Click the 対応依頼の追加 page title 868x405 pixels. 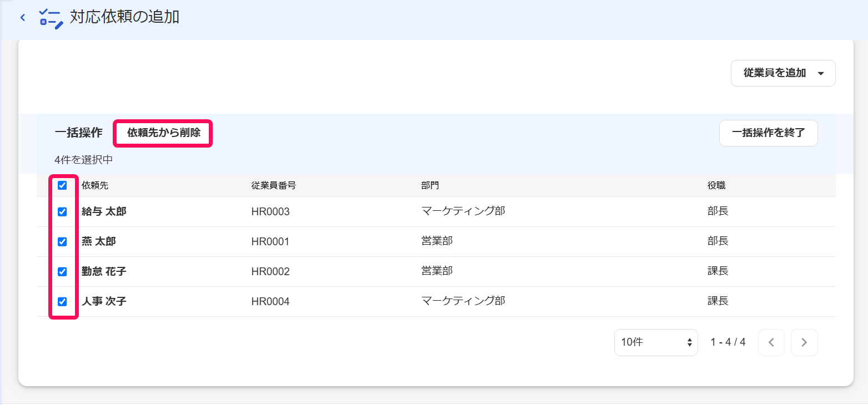(x=124, y=17)
